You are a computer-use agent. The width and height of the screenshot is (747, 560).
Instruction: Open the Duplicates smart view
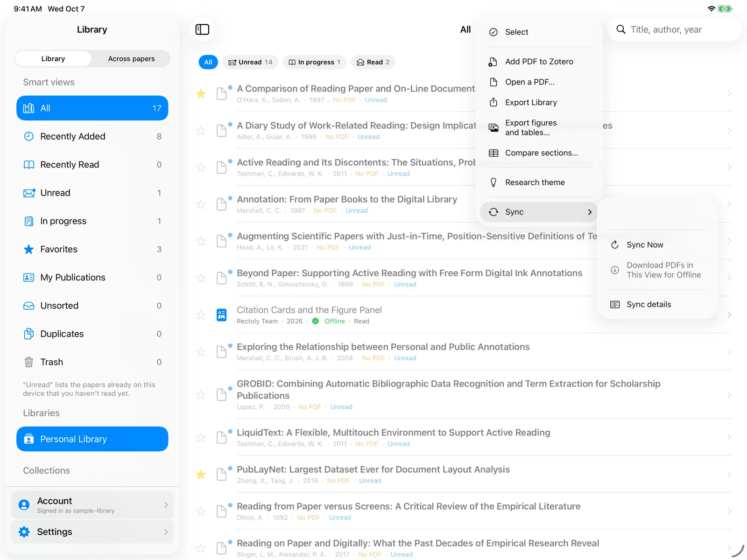click(x=92, y=334)
